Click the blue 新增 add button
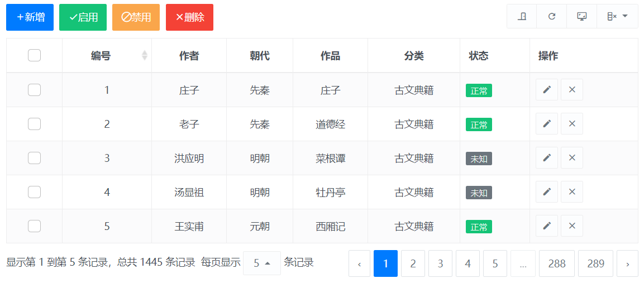This screenshot has height=283, width=644. click(30, 17)
